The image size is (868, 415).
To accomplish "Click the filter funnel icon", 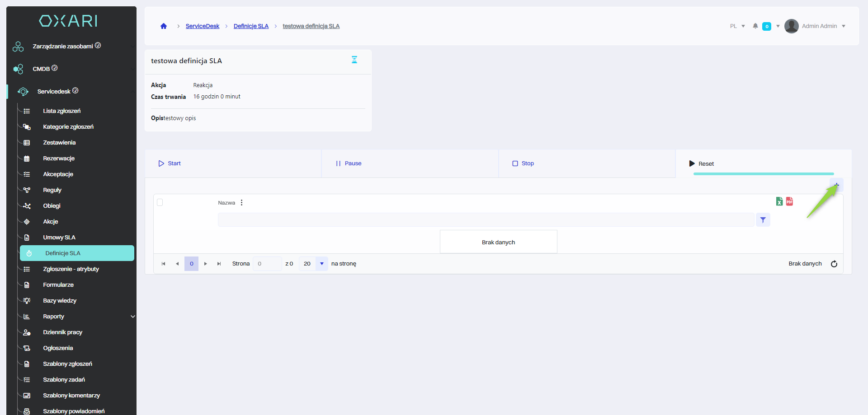I will tap(763, 220).
